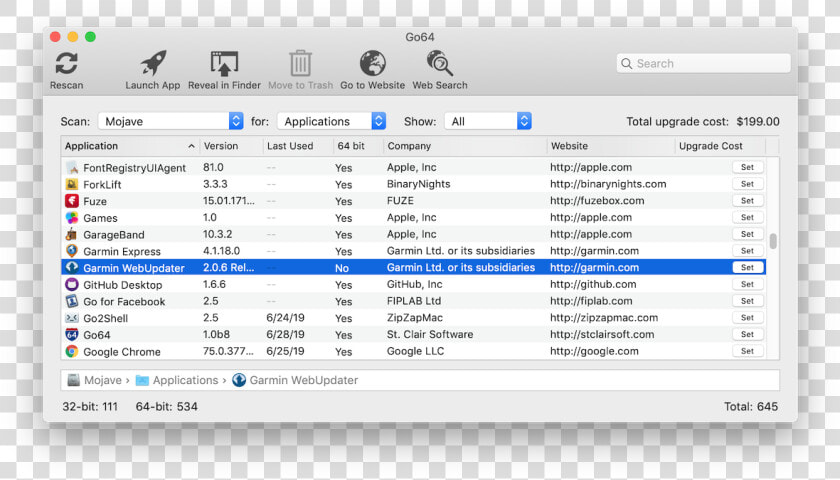The width and height of the screenshot is (840, 480).
Task: Click the http://binarynights.com website cell
Action: coord(608,184)
